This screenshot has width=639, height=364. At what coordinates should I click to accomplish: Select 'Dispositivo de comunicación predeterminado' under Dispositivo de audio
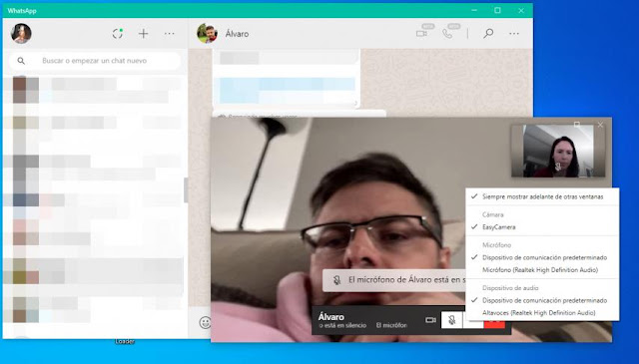click(542, 300)
